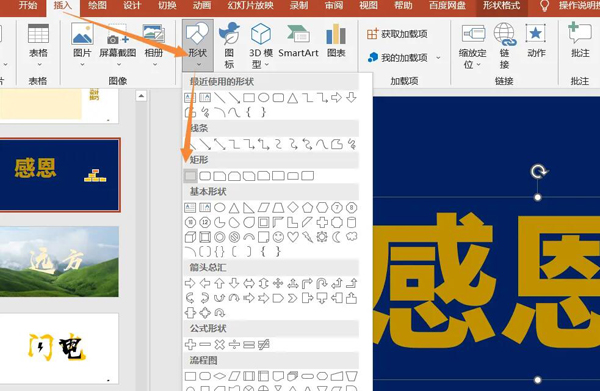
Task: Select the diamond in 基本形状 section
Action: pos(293,207)
